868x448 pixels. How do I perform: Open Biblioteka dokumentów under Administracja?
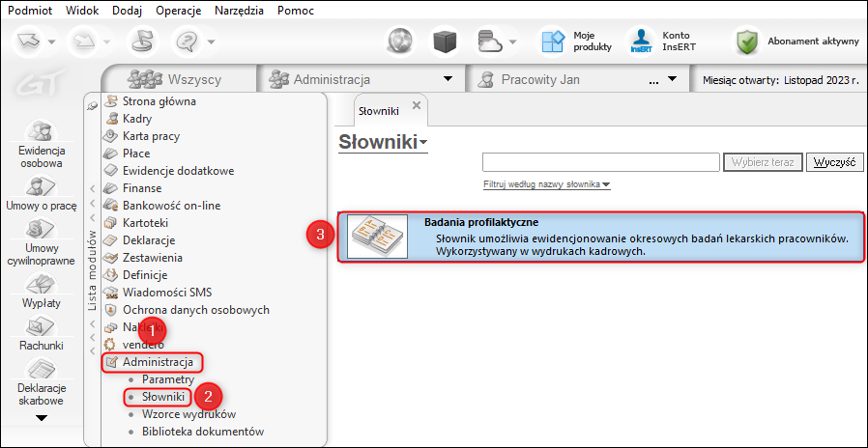pyautogui.click(x=203, y=432)
